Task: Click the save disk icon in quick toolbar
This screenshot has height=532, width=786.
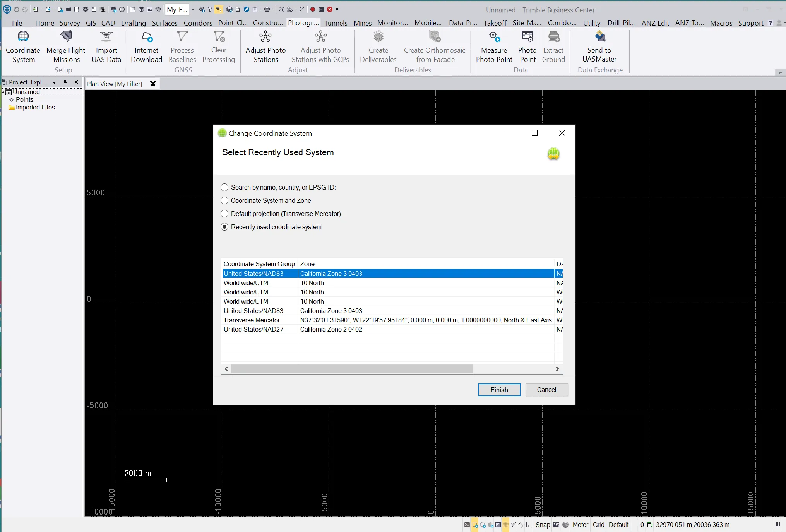Action: [77, 9]
